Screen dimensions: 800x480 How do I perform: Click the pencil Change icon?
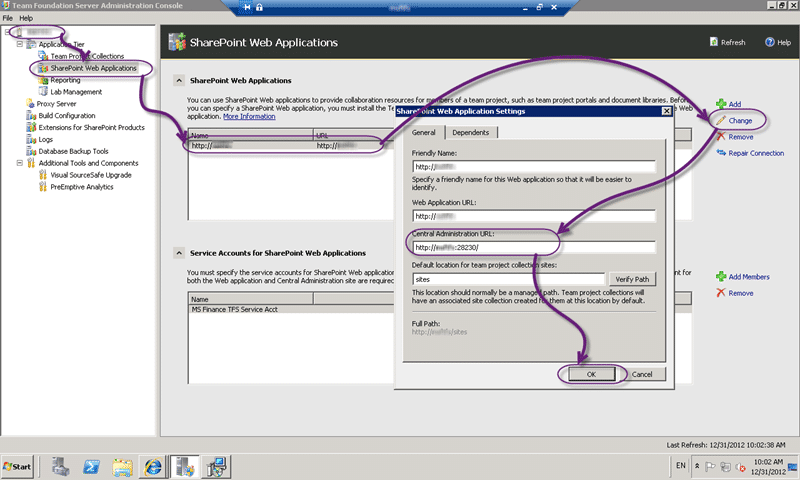click(721, 120)
